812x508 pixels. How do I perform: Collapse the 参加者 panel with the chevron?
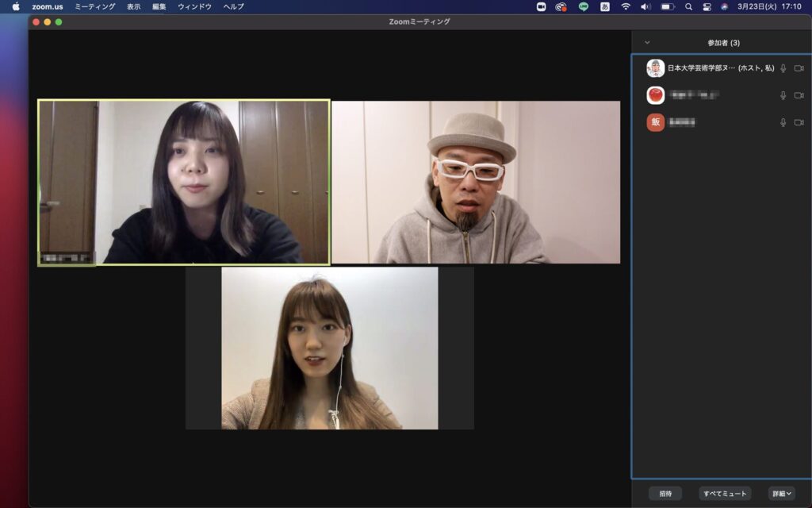tap(647, 43)
